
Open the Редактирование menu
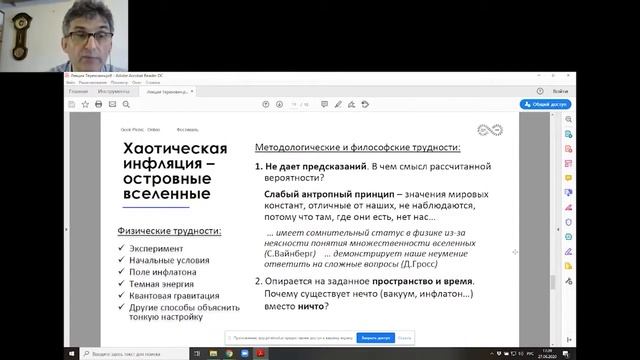point(93,82)
